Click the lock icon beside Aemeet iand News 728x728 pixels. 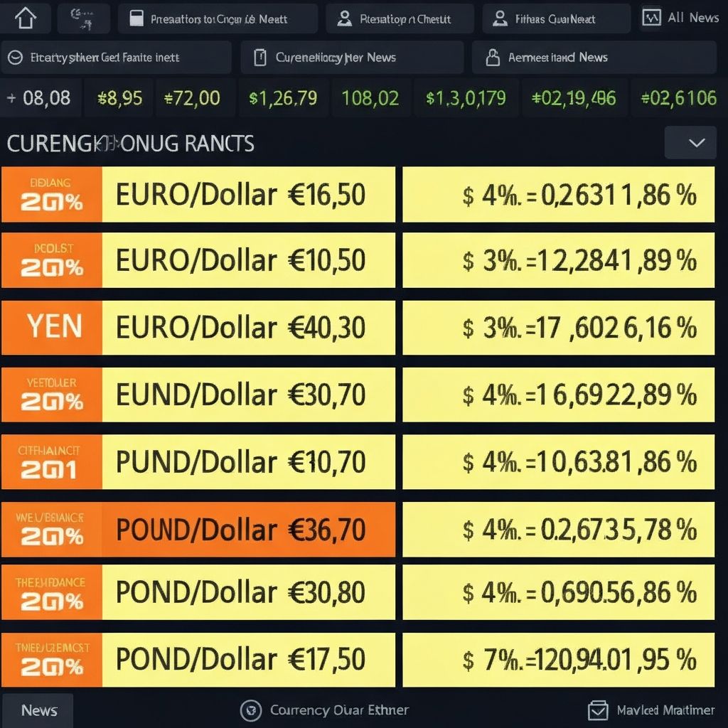click(x=493, y=58)
